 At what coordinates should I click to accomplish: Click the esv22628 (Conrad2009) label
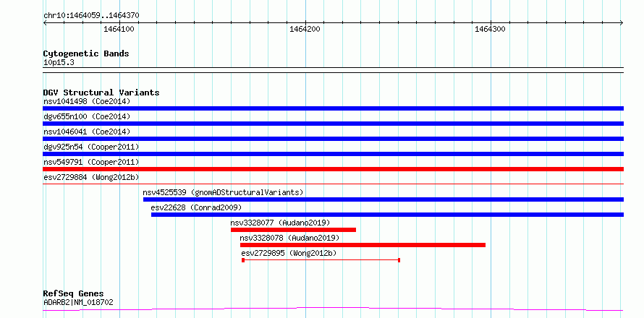pos(196,207)
